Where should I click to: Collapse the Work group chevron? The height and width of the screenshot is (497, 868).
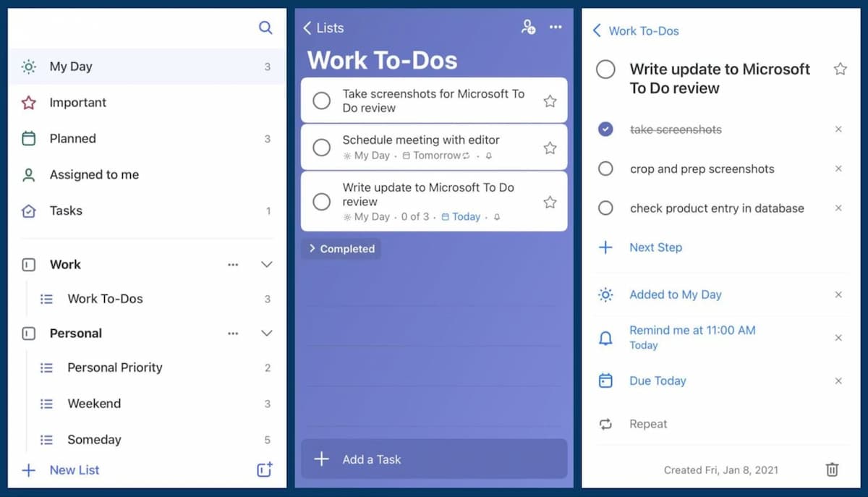pos(266,265)
